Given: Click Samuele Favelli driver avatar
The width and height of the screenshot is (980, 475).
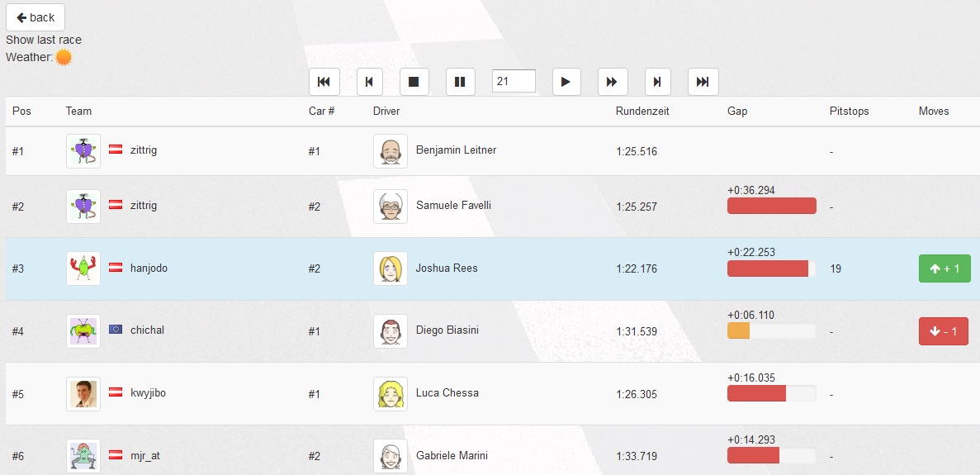Looking at the screenshot, I should click(391, 207).
